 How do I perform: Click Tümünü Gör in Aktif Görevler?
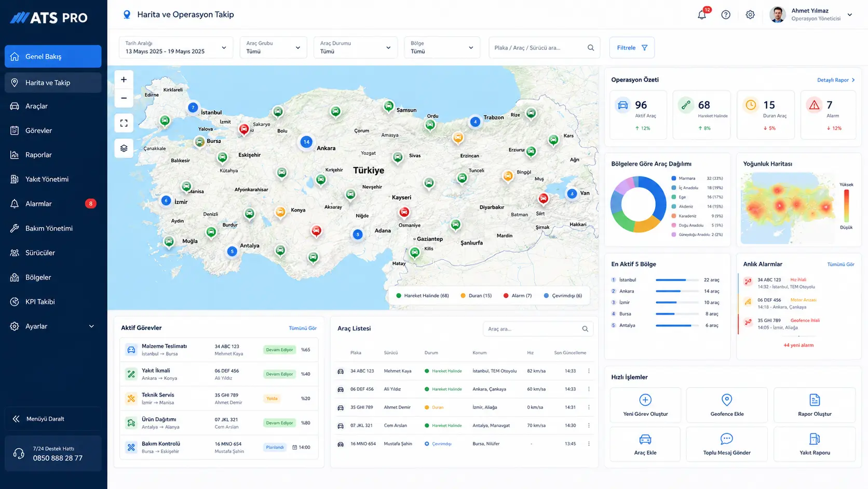(x=303, y=328)
